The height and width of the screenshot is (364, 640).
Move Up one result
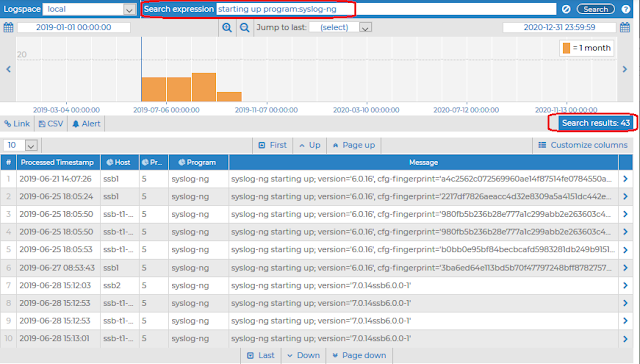click(309, 145)
